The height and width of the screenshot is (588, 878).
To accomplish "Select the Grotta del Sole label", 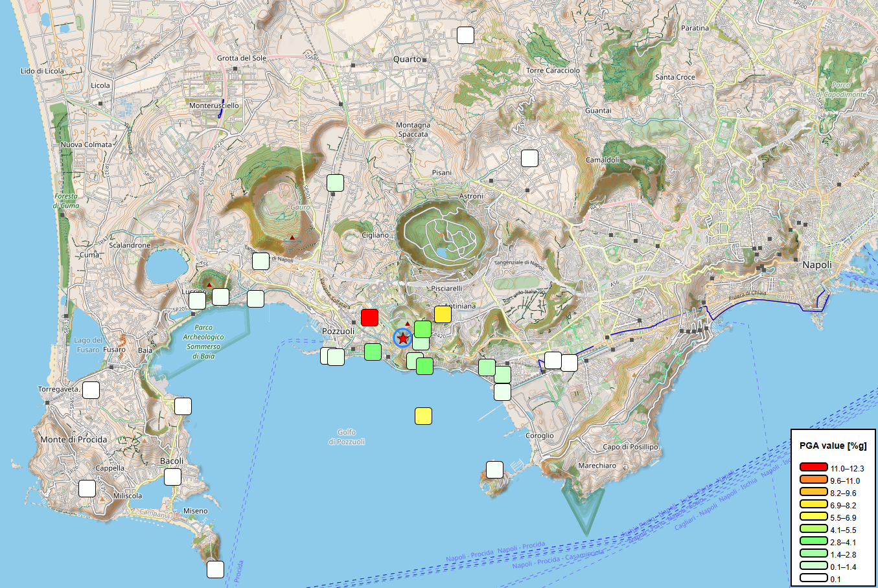I will point(242,58).
